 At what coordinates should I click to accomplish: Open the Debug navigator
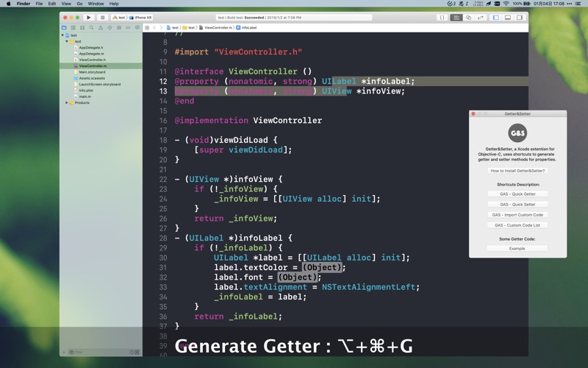pos(119,27)
